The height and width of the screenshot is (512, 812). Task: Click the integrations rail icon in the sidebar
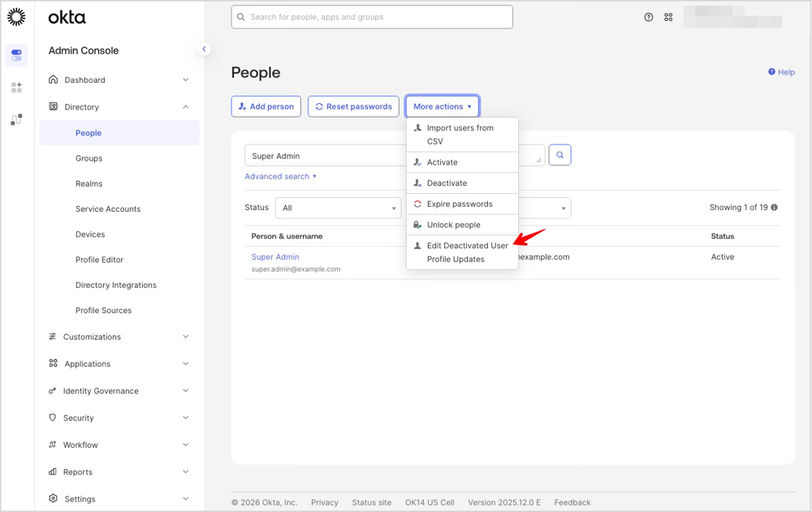[x=16, y=118]
